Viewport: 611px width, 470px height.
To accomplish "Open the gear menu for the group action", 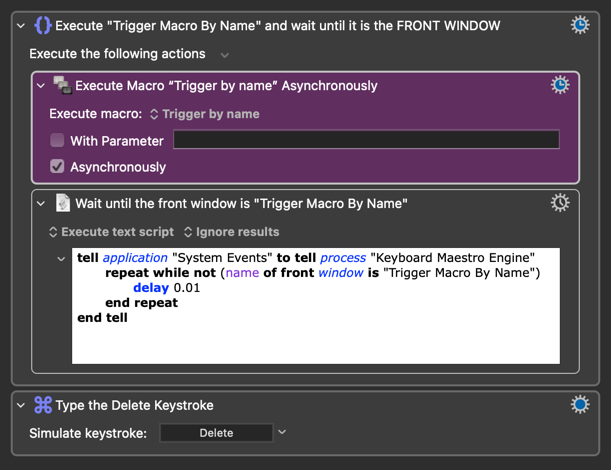I will [580, 25].
